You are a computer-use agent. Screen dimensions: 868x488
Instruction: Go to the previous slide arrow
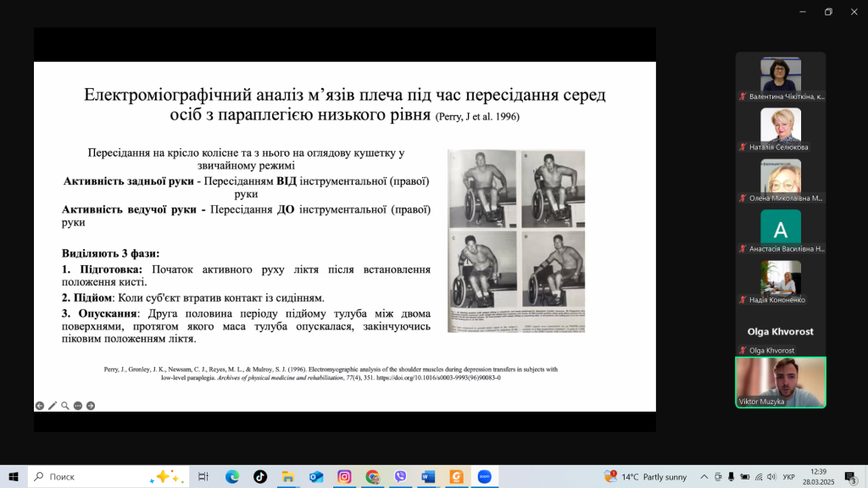(40, 406)
